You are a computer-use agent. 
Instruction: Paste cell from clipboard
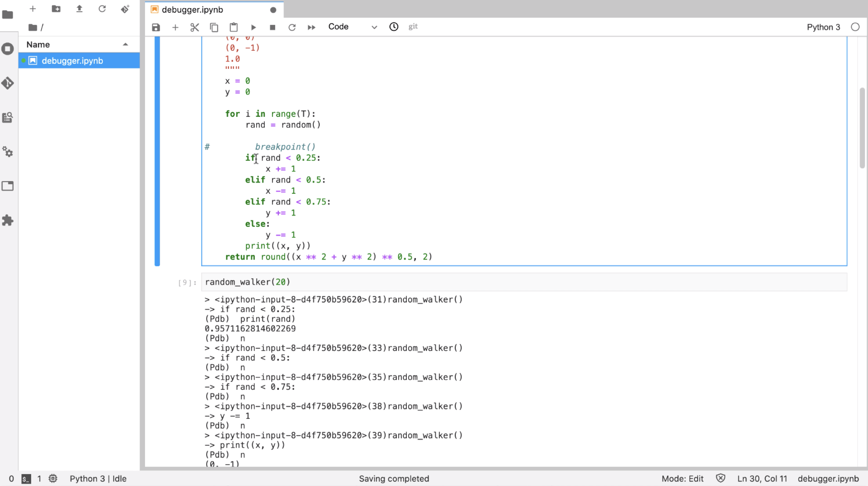[x=234, y=27]
